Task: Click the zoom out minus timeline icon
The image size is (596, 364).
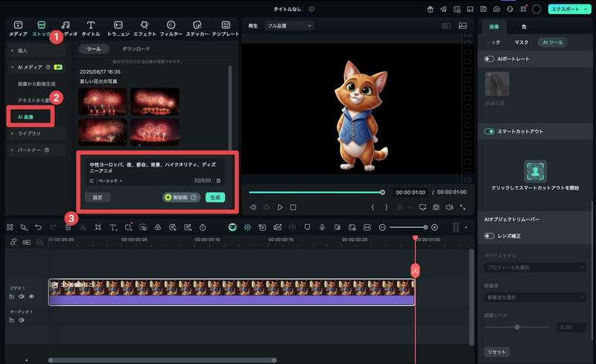Action: pyautogui.click(x=382, y=227)
